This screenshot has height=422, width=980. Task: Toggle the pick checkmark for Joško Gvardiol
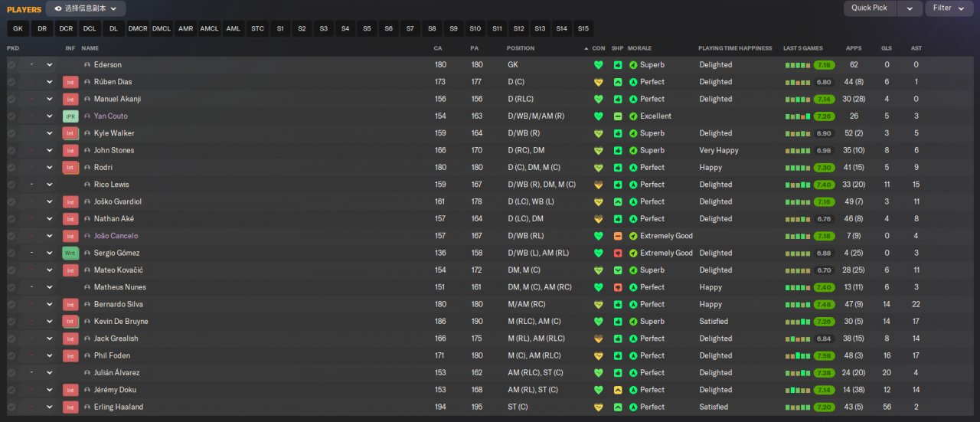tap(11, 201)
